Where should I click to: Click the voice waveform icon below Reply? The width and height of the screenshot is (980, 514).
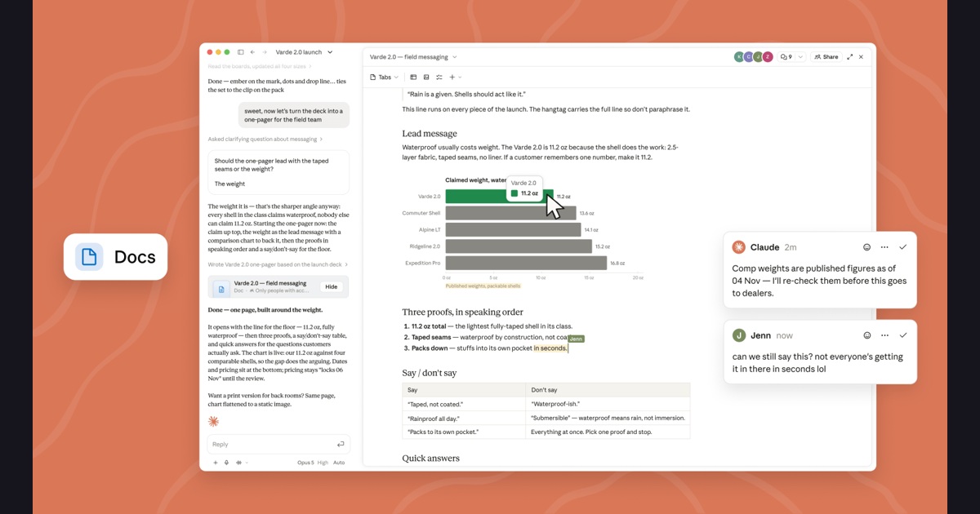coord(239,463)
